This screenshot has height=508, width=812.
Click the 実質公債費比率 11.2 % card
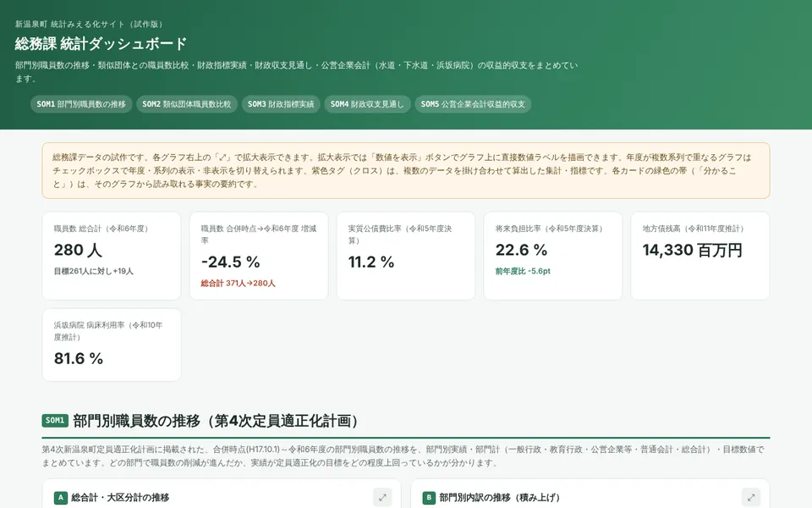tap(405, 256)
